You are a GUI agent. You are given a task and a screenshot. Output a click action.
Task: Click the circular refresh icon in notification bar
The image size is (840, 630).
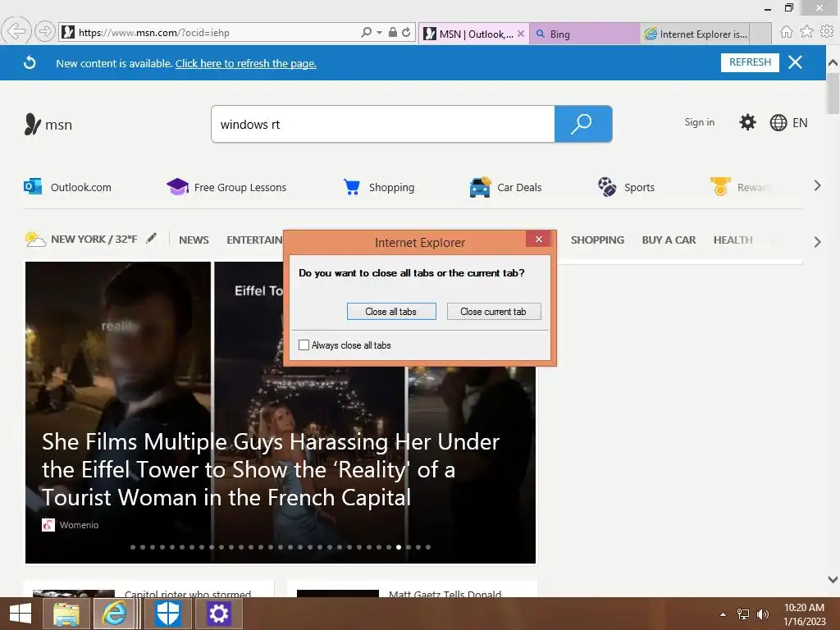30,62
